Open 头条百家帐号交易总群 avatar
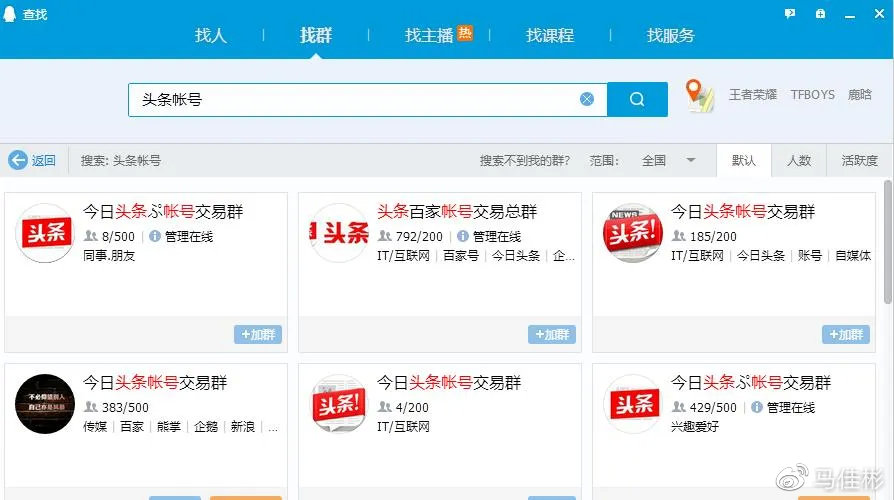Image resolution: width=894 pixels, height=500 pixels. [x=339, y=233]
